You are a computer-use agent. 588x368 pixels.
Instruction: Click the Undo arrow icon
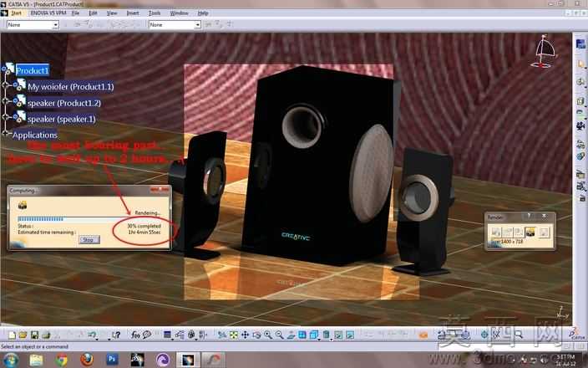pyautogui.click(x=92, y=335)
